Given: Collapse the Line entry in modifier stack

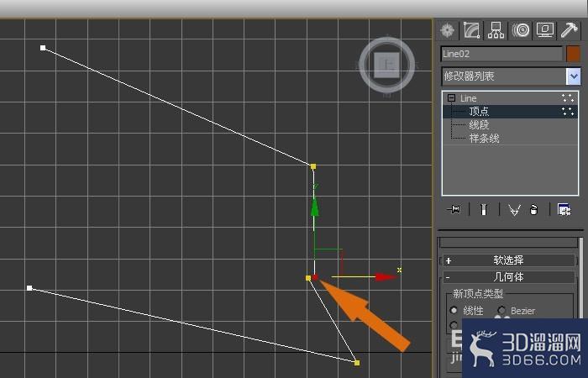Looking at the screenshot, I should tap(452, 98).
